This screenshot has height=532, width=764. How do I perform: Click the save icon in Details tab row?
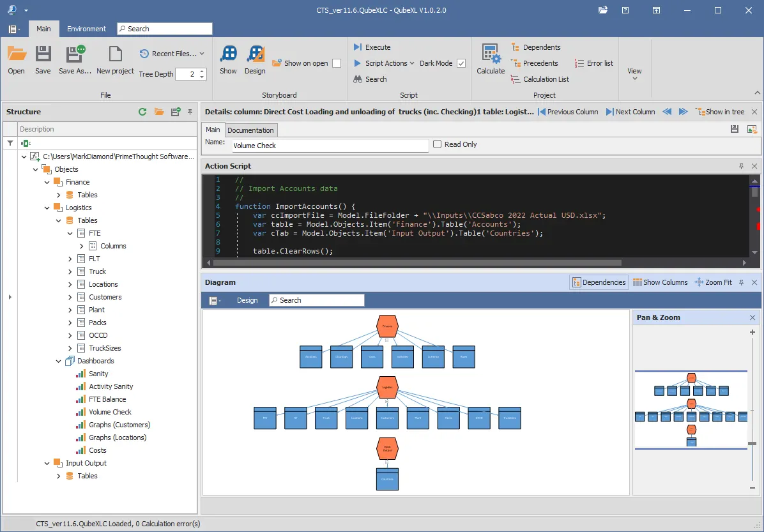tap(735, 129)
